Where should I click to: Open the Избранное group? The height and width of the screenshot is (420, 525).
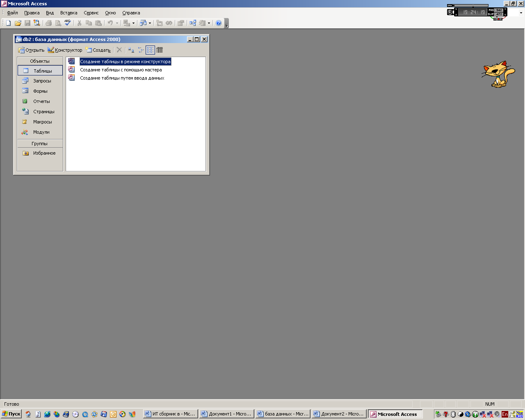tap(40, 153)
